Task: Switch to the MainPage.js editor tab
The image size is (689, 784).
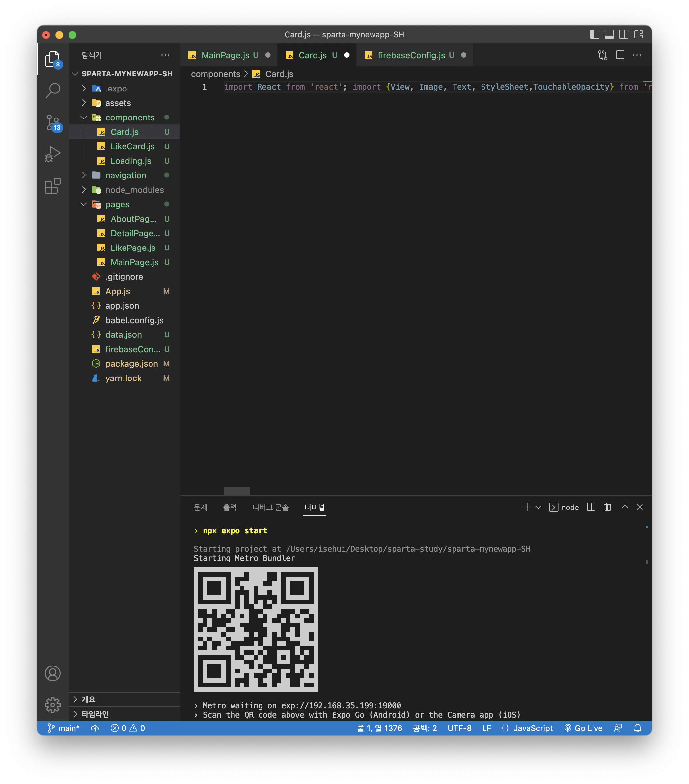Action: coord(229,55)
